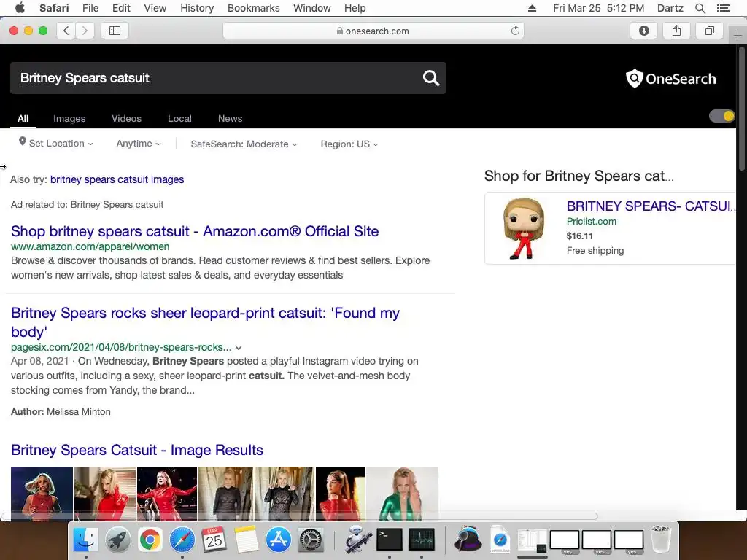Open the View menu

tap(155, 8)
